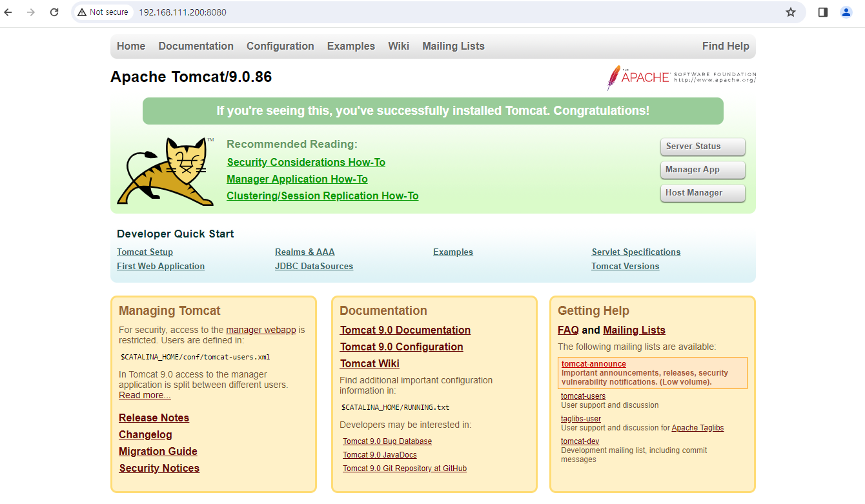The height and width of the screenshot is (504, 865).
Task: Open Tomcat 9.0 JavaDocs link
Action: [380, 455]
